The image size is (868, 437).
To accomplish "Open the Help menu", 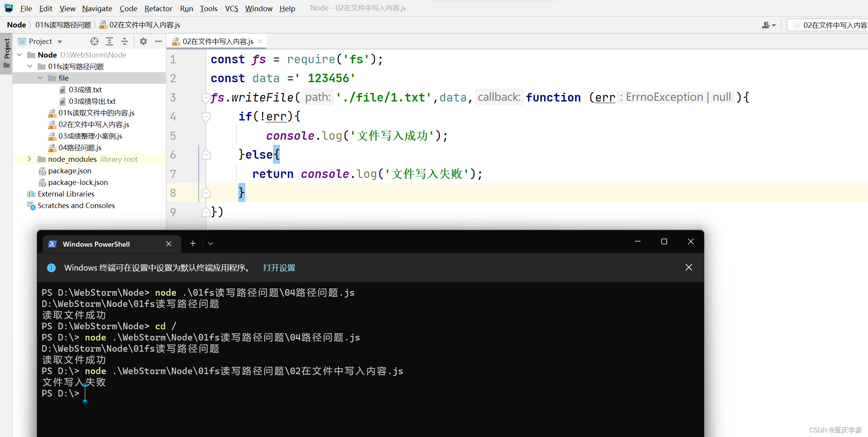I will pyautogui.click(x=287, y=8).
